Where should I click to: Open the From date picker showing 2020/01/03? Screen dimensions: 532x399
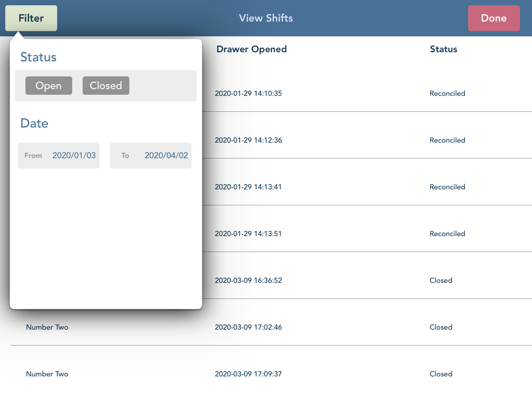pyautogui.click(x=58, y=155)
